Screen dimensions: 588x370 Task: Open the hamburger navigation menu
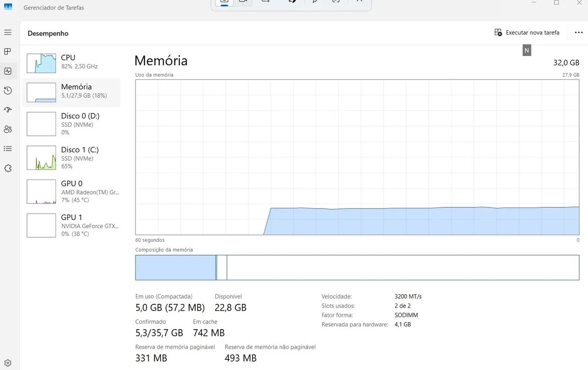(7, 33)
